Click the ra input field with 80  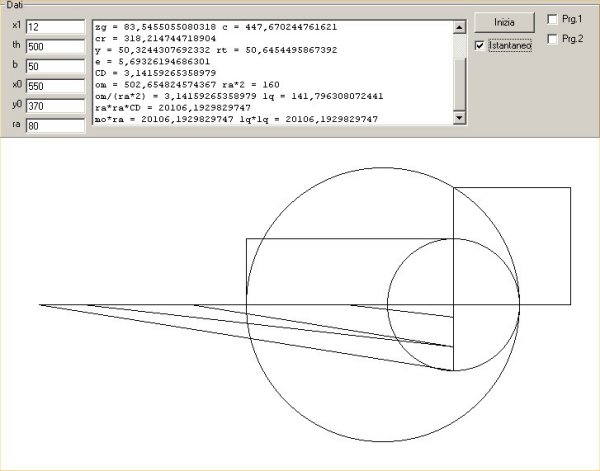click(x=55, y=126)
